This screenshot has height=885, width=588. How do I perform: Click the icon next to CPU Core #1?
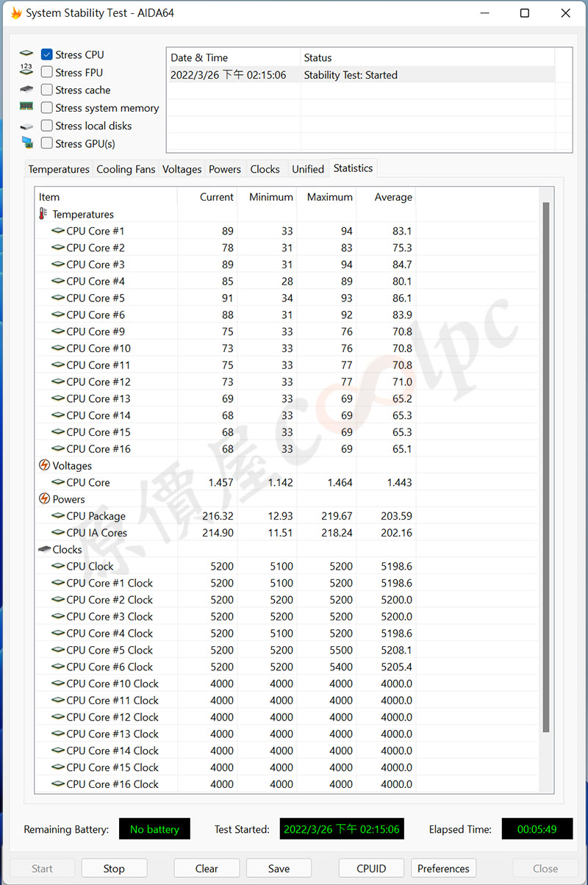pos(57,231)
